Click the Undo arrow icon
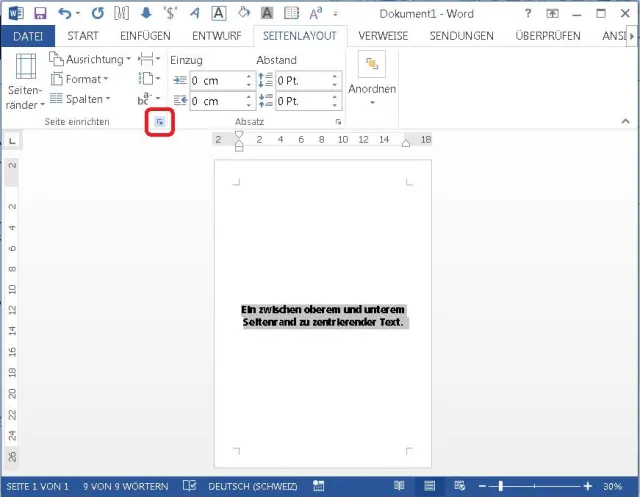This screenshot has width=640, height=497. (x=65, y=12)
